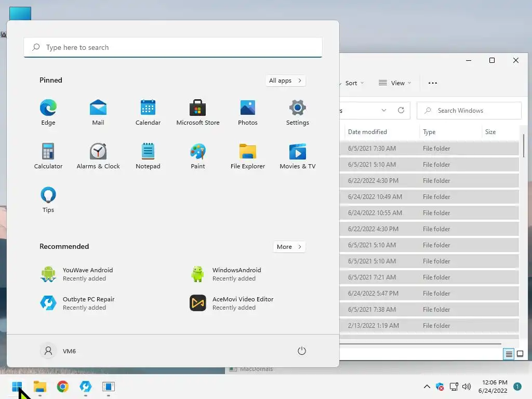The height and width of the screenshot is (399, 532).
Task: Open Sort dropdown in File Explorer
Action: click(354, 83)
